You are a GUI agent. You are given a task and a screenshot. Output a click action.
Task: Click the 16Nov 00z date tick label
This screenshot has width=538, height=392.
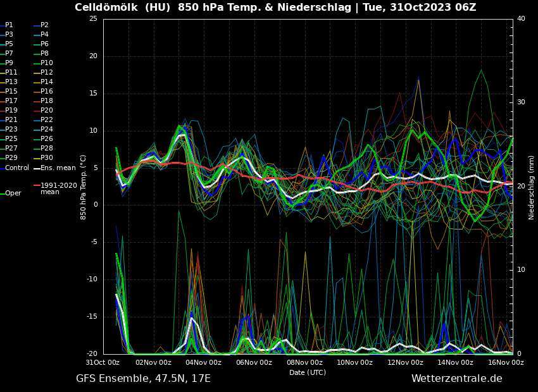coord(505,363)
